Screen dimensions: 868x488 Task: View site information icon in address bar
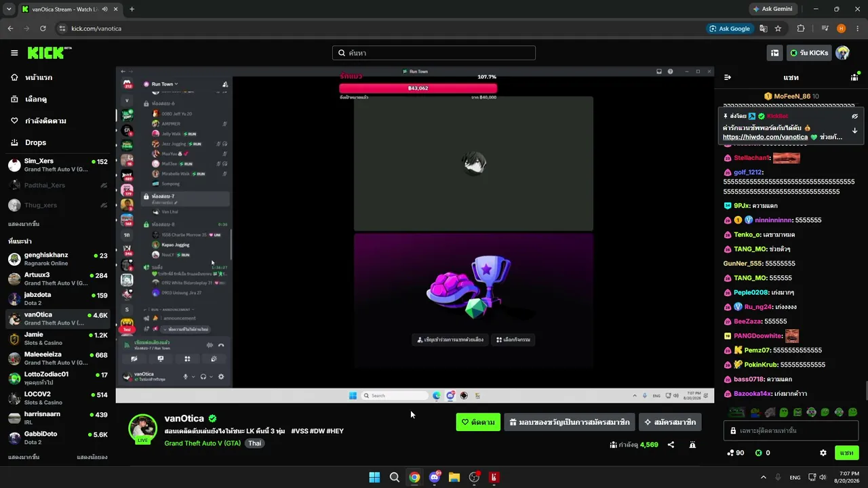click(62, 28)
